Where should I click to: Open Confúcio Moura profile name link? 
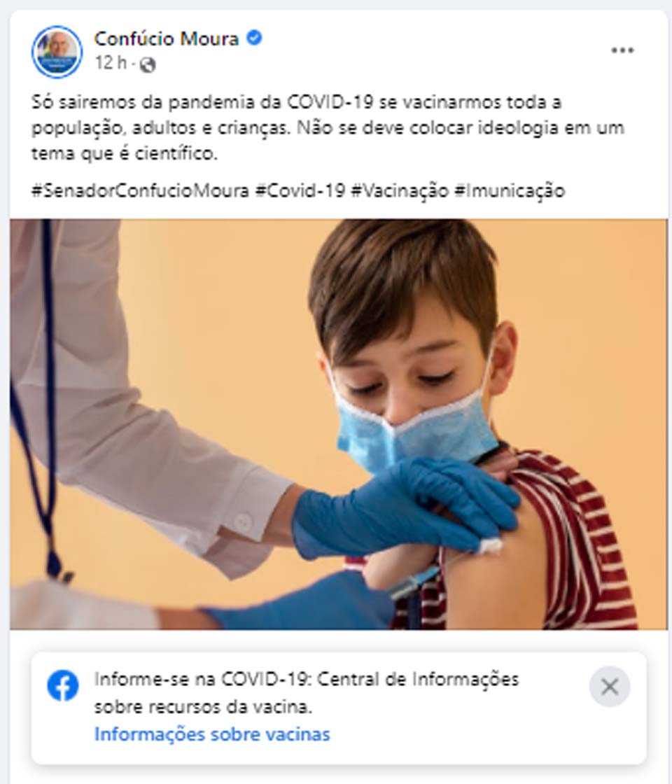(167, 38)
